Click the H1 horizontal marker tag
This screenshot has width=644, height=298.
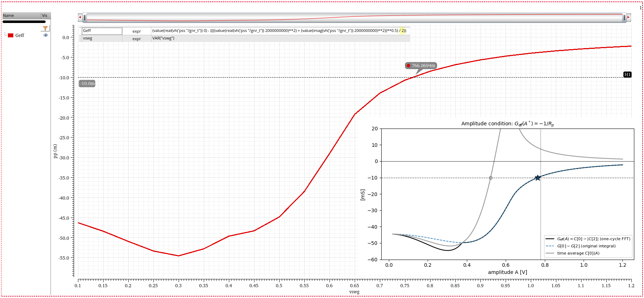[x=627, y=75]
